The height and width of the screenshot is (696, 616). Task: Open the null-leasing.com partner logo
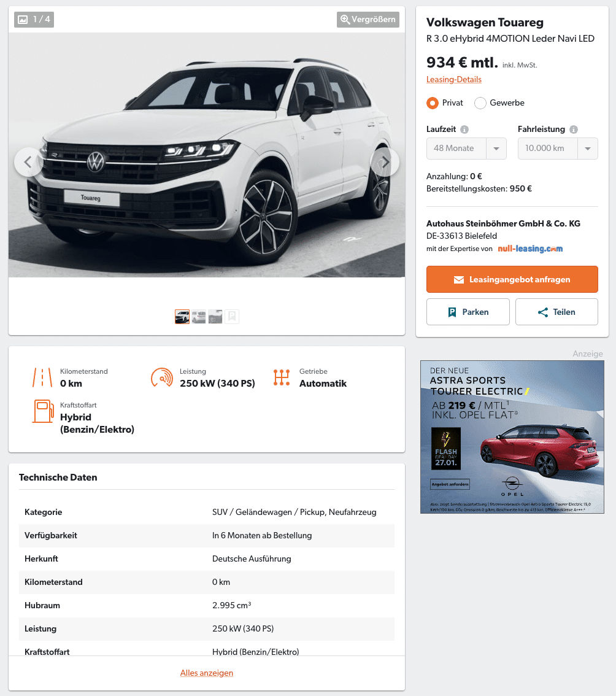(x=530, y=249)
